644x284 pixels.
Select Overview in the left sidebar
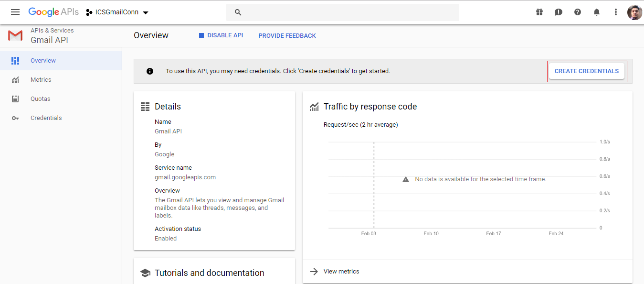pyautogui.click(x=61, y=61)
